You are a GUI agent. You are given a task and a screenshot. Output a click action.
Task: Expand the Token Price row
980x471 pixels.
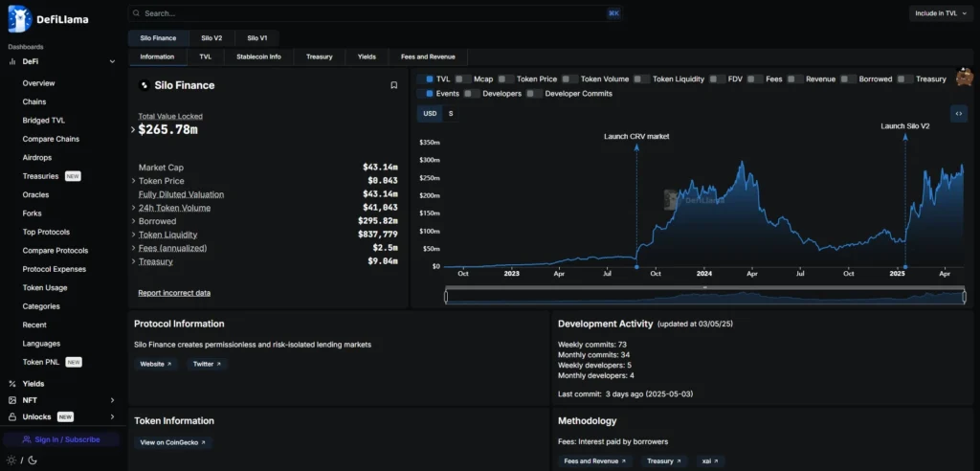134,181
